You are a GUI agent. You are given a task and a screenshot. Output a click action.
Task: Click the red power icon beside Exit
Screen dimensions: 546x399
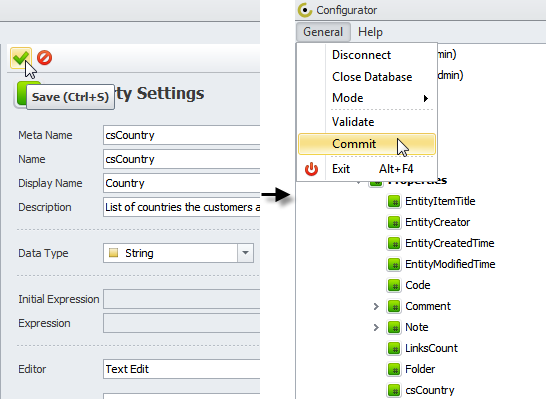pyautogui.click(x=311, y=169)
